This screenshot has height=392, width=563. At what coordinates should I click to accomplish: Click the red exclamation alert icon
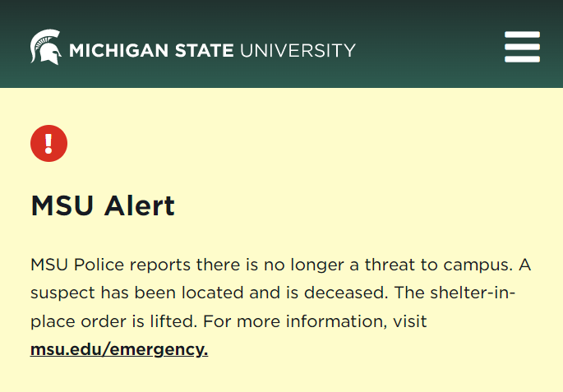point(48,143)
